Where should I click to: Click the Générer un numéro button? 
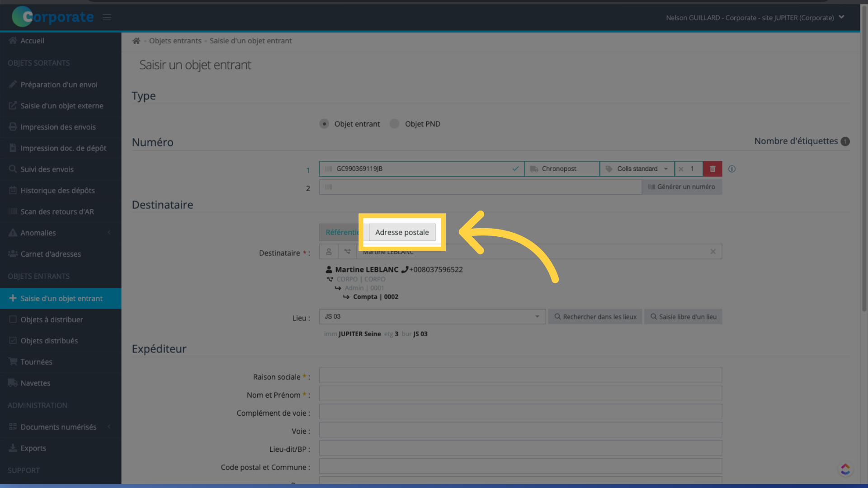(x=681, y=187)
